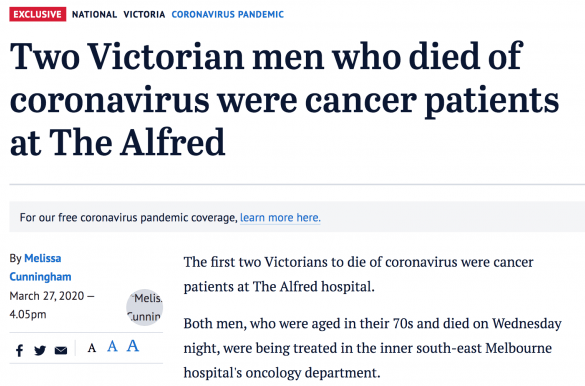
Task: Click the 4.05pm publication time
Action: pos(28,314)
